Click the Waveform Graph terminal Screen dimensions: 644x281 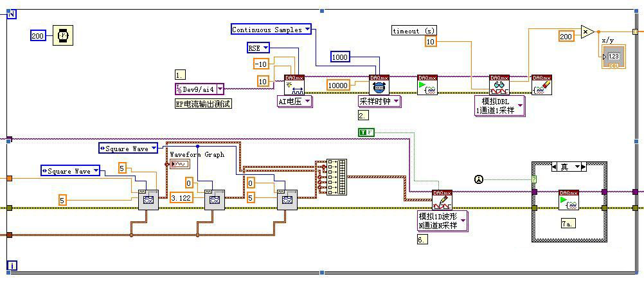[x=180, y=165]
